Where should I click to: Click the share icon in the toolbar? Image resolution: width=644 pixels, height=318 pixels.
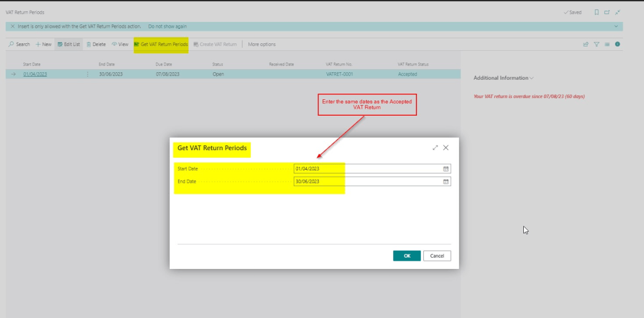click(x=586, y=44)
